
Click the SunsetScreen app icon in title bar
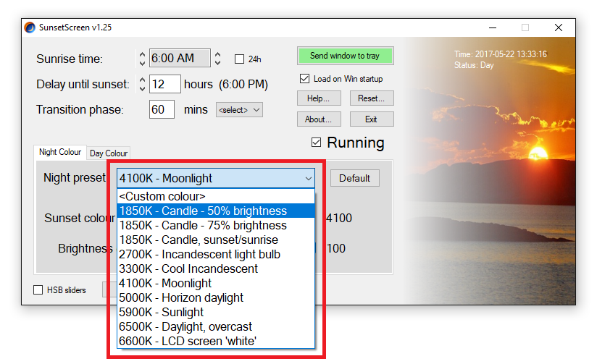(x=30, y=27)
